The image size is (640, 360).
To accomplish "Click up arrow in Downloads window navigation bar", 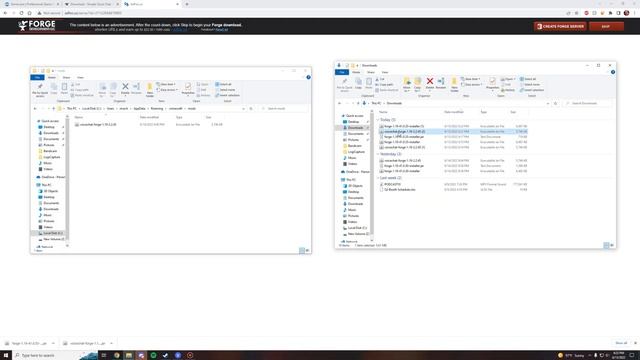I will coord(358,103).
